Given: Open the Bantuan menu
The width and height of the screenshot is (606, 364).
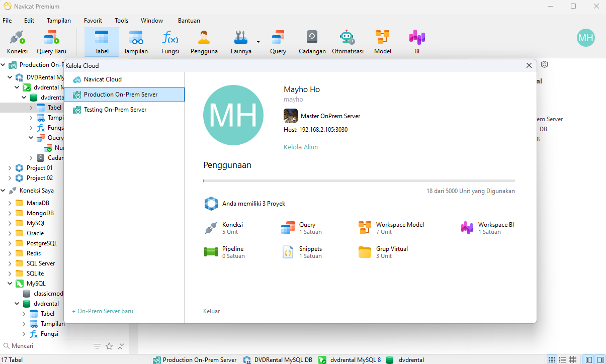Looking at the screenshot, I should point(189,21).
